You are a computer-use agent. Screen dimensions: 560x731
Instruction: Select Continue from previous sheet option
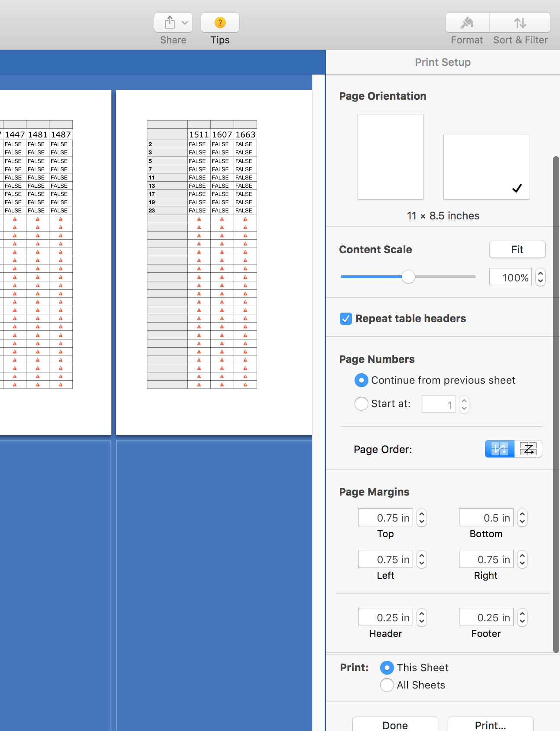pyautogui.click(x=361, y=380)
